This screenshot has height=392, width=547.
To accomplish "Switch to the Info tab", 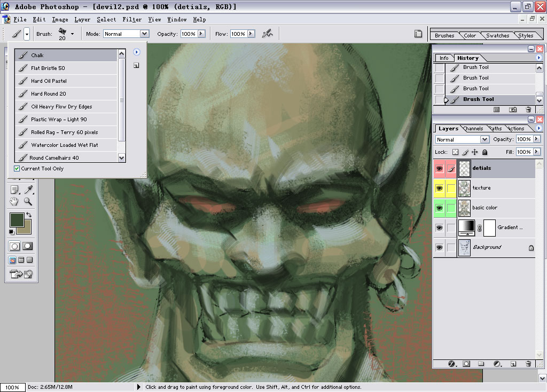I will pyautogui.click(x=444, y=58).
